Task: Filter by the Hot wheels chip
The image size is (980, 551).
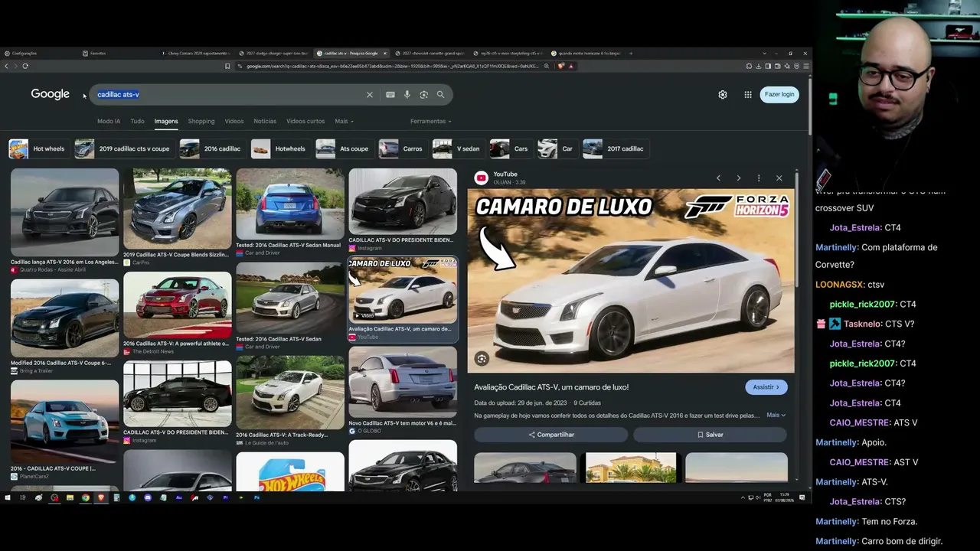Action: [x=38, y=148]
